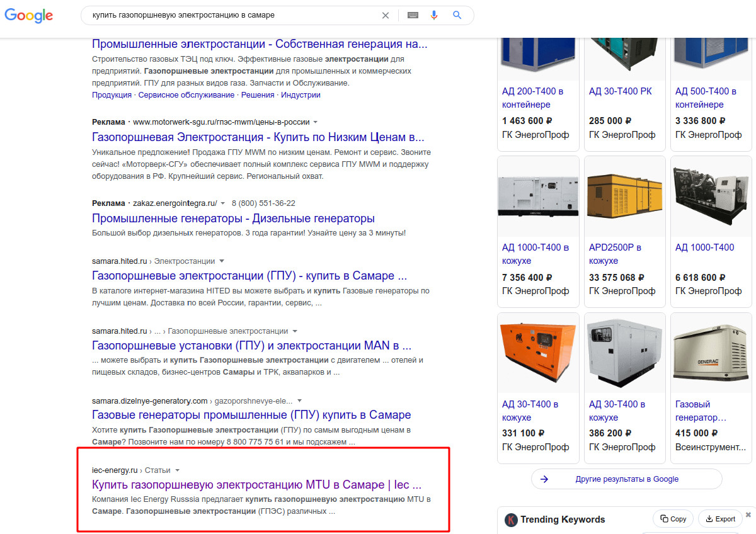
Task: Open АД 1000-Т400 product priced 6 618 600 ₽
Action: point(704,247)
